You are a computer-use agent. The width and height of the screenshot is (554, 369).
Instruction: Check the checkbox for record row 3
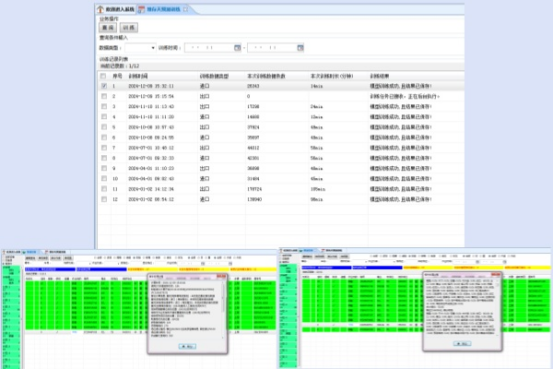click(x=104, y=106)
